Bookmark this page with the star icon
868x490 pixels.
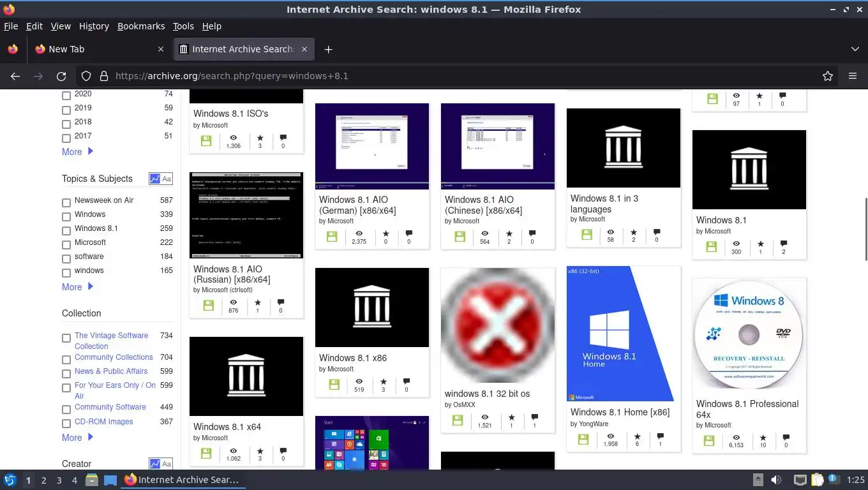pyautogui.click(x=828, y=76)
